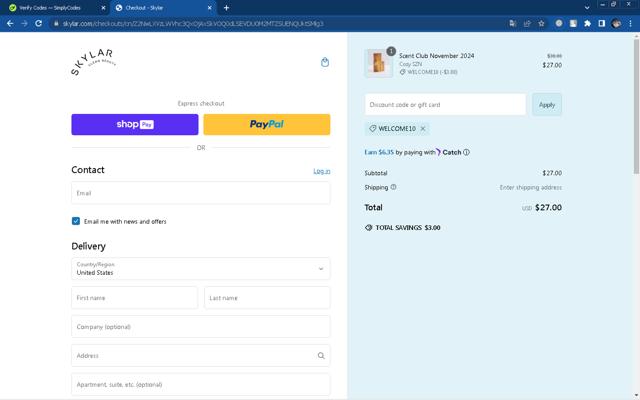
Task: Click the Total $27.00 amount
Action: tap(548, 207)
